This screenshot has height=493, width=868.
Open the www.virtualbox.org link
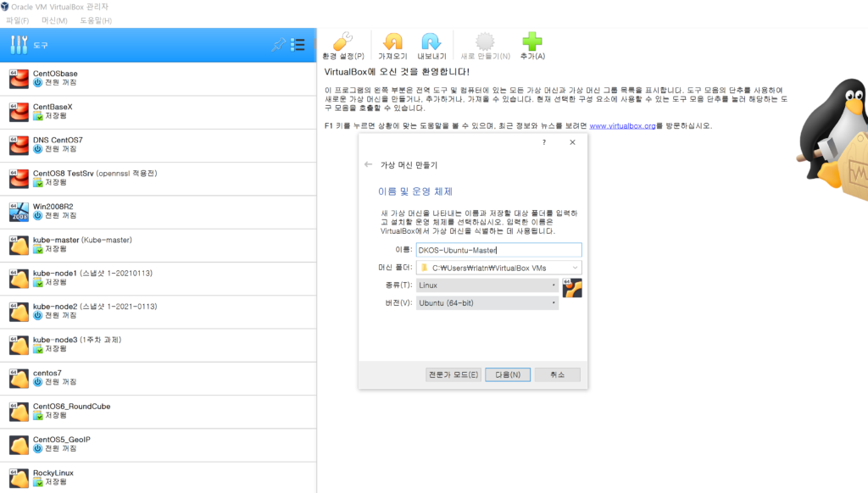622,126
